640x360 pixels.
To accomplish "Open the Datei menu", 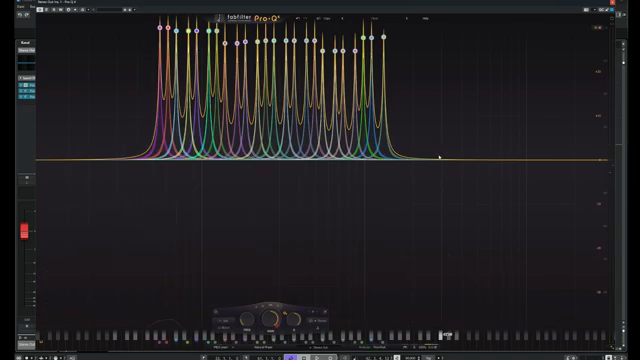I will coord(20,7).
